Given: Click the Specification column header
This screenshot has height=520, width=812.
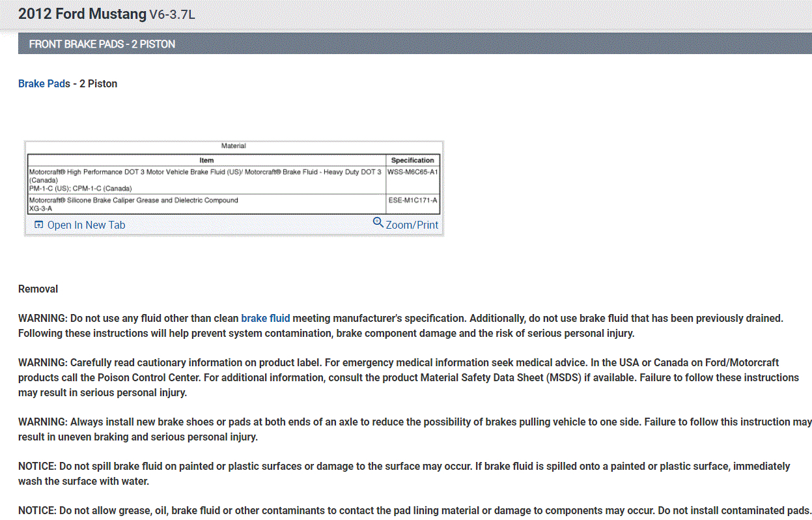Looking at the screenshot, I should pyautogui.click(x=413, y=160).
